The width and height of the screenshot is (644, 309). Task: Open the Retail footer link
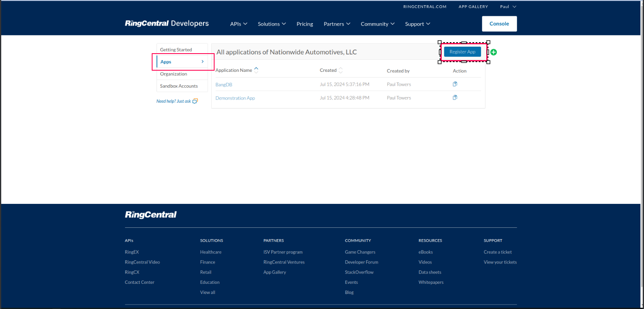tap(206, 272)
